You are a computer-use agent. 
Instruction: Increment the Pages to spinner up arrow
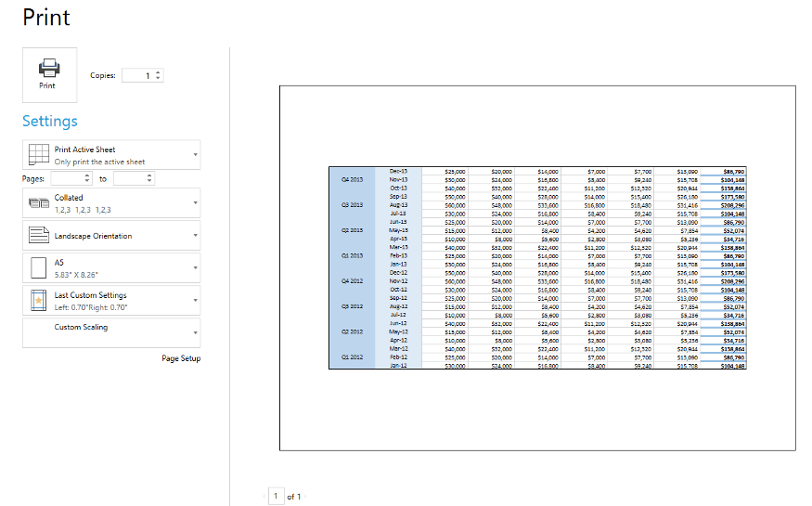pos(149,175)
